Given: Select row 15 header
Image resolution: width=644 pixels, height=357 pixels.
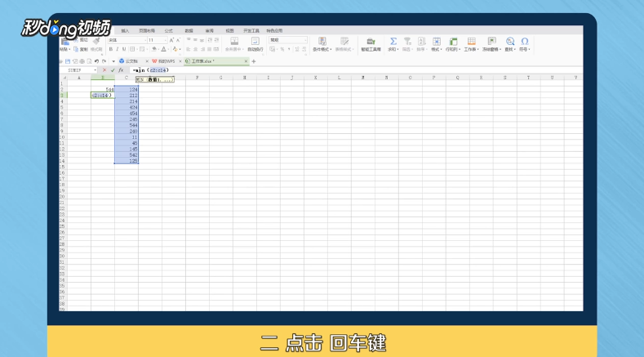Looking at the screenshot, I should (62, 167).
